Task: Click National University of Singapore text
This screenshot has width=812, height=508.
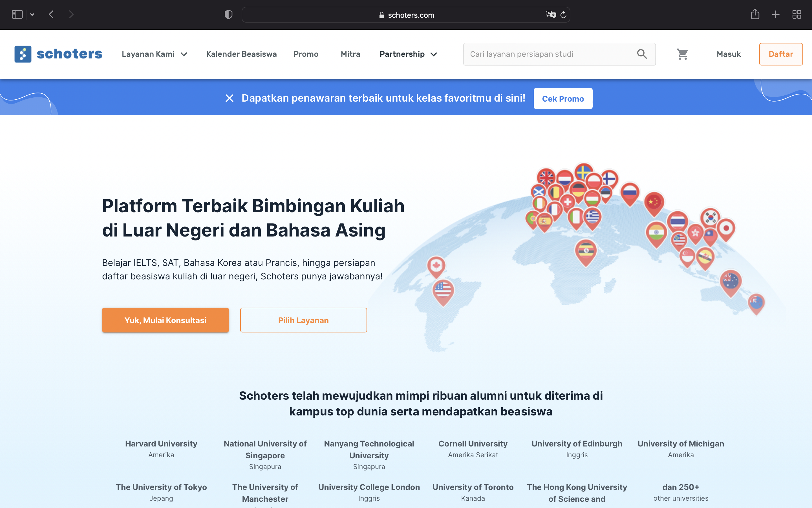Action: click(265, 450)
